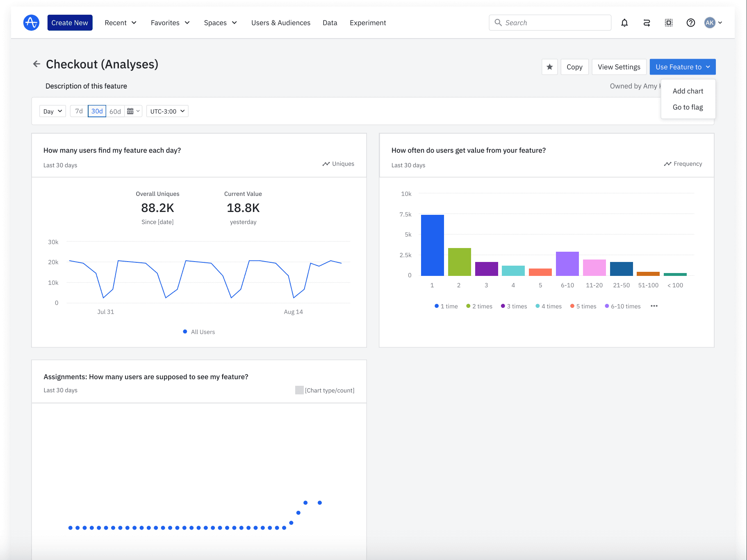
Task: Open the help question mark icon
Action: pos(690,23)
